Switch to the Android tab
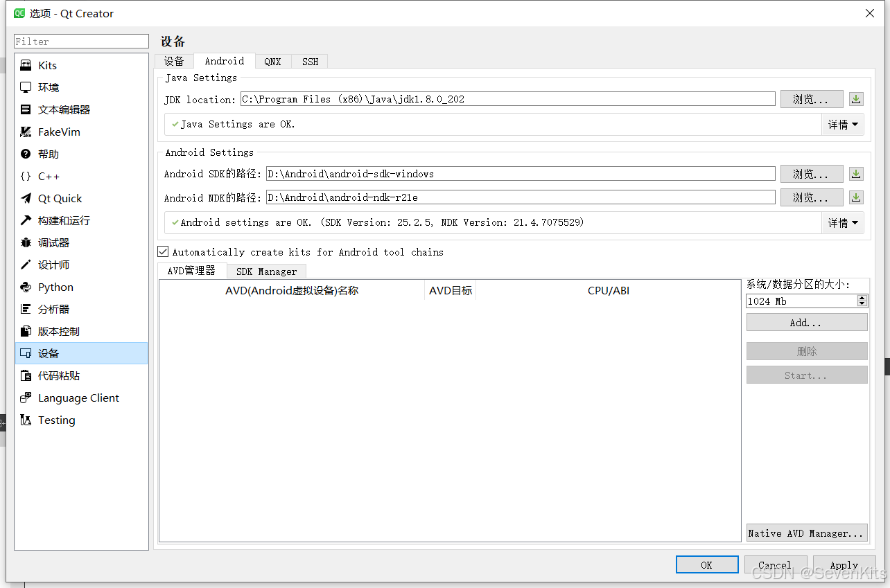This screenshot has width=890, height=588. [x=225, y=61]
